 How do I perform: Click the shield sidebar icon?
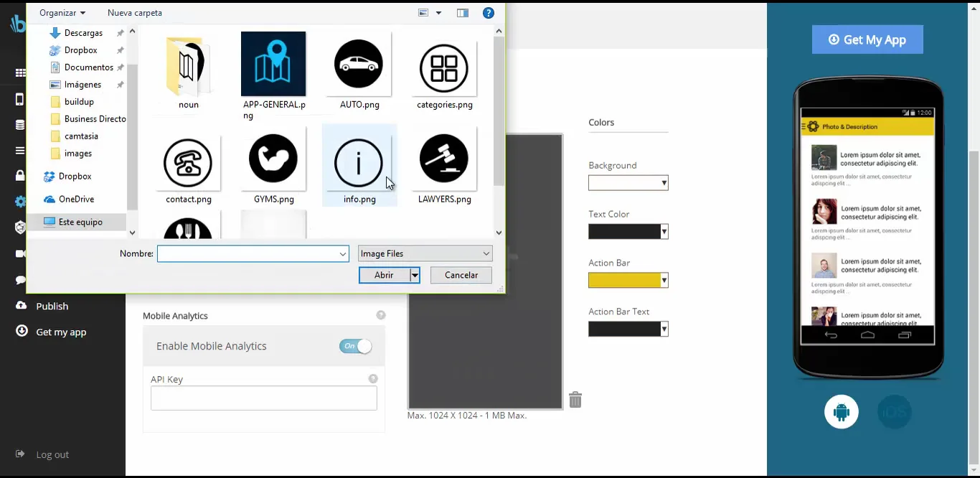[20, 228]
